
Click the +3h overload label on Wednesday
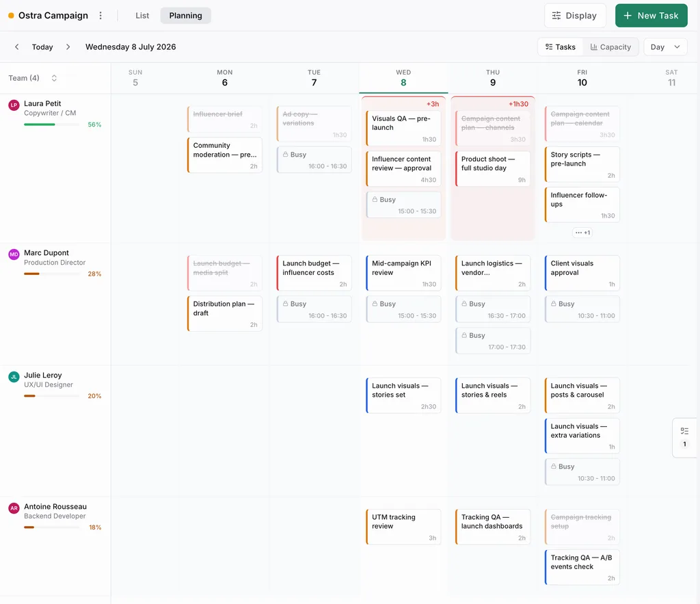[433, 104]
